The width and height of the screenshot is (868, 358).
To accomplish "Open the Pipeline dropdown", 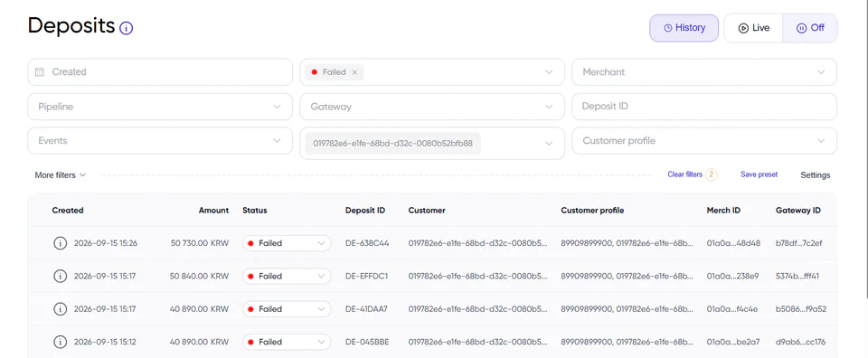I will tap(160, 107).
